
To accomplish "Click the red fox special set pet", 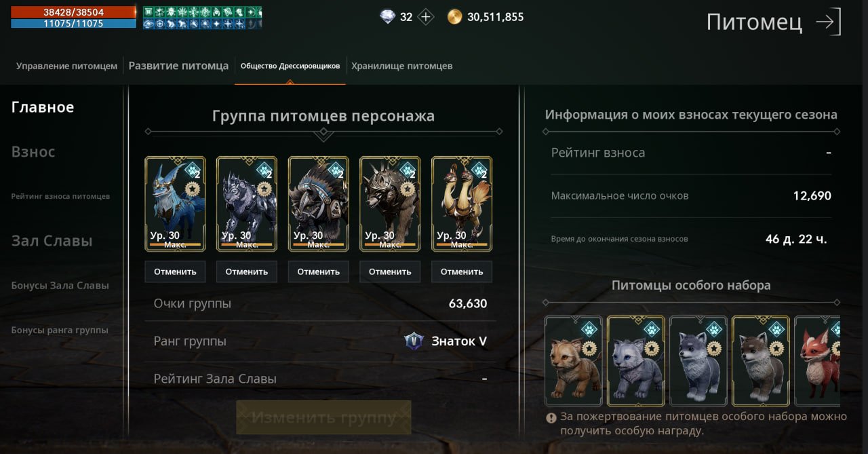I will pyautogui.click(x=817, y=361).
